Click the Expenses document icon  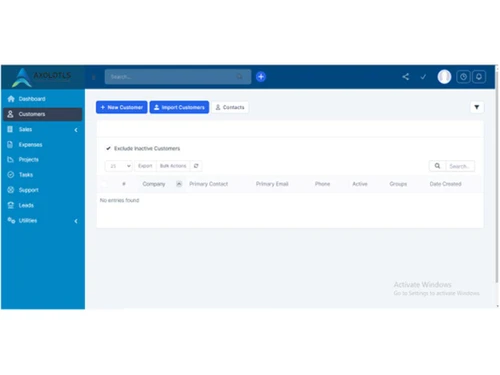10,144
